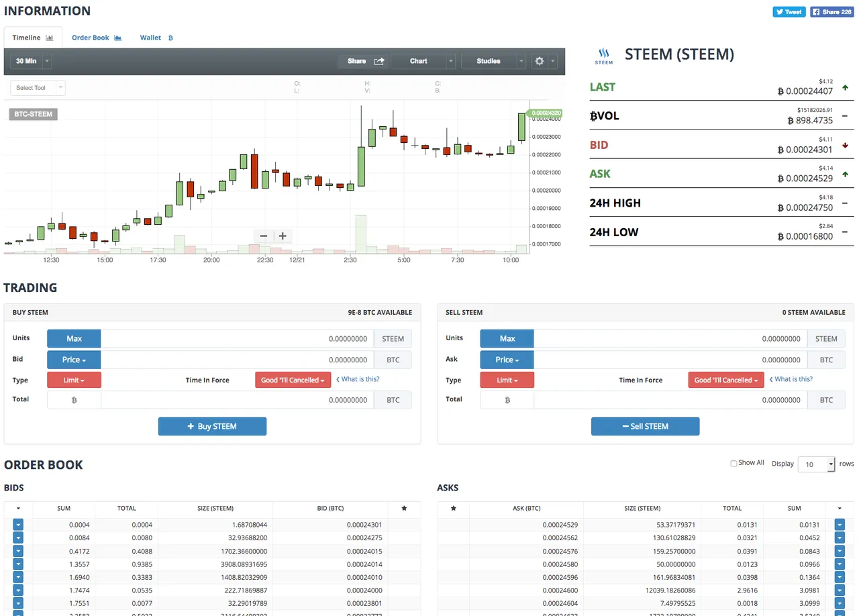Click star column header in Asks table

(x=454, y=509)
